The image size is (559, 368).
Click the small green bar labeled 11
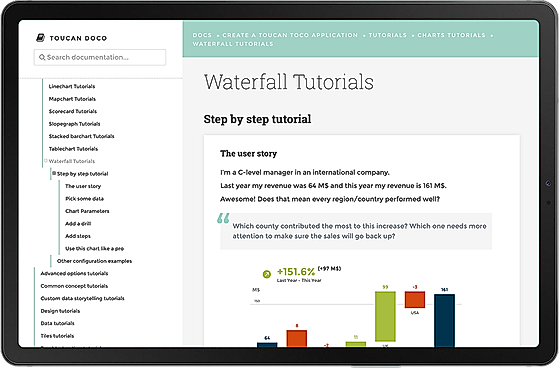click(x=356, y=344)
